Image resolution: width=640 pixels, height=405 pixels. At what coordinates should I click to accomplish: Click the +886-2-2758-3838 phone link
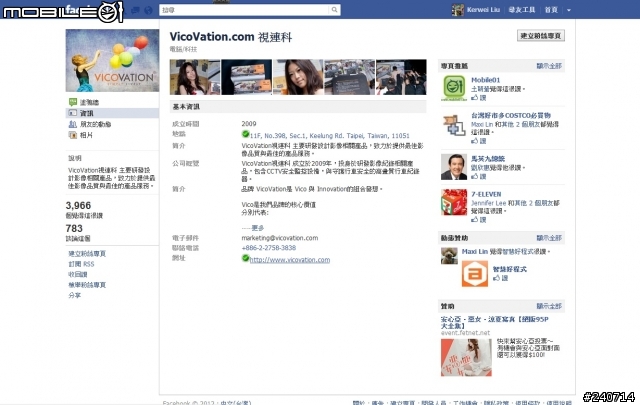pos(269,248)
